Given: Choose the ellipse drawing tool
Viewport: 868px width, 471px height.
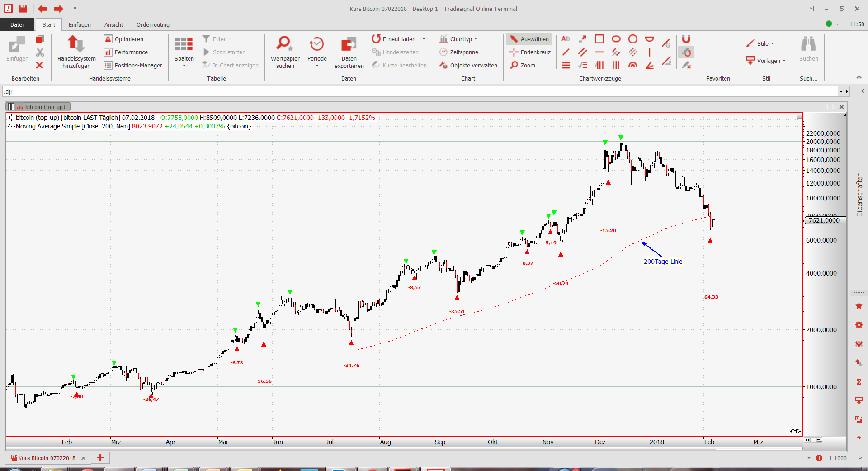Looking at the screenshot, I should pyautogui.click(x=616, y=39).
